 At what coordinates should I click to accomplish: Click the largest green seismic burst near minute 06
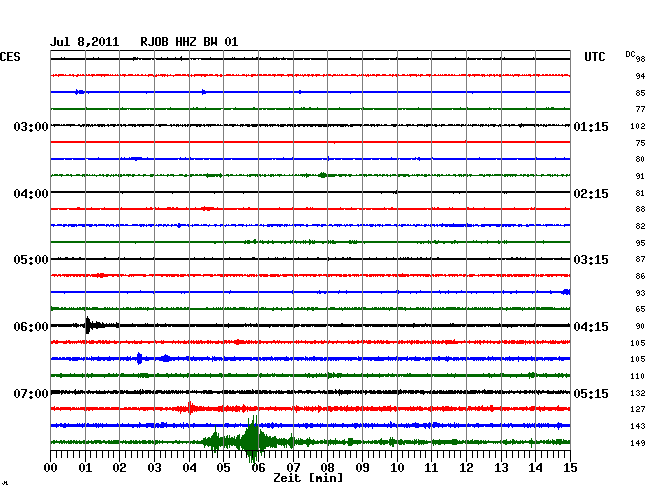tap(252, 439)
